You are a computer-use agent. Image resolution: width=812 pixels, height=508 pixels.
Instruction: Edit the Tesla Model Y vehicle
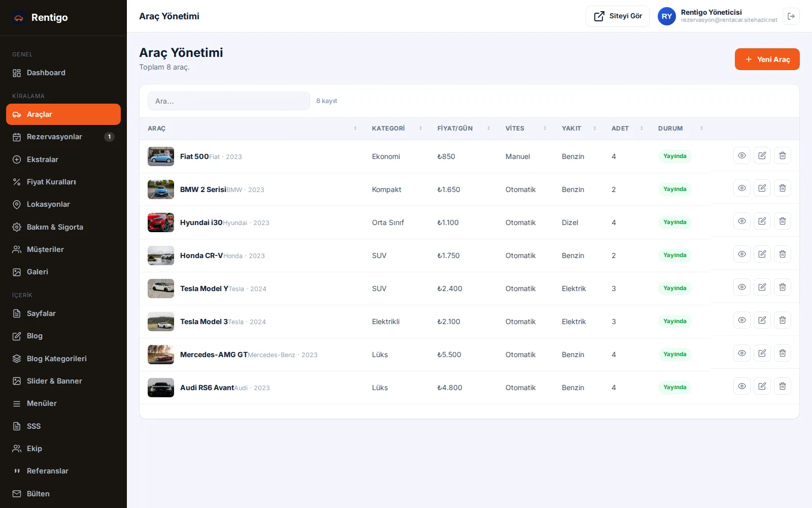(762, 288)
